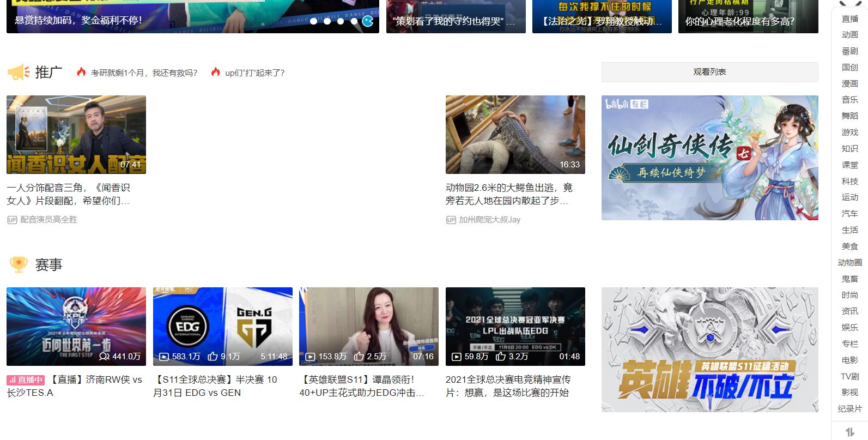Image resolution: width=868 pixels, height=440 pixels.
Task: Open the 时尚 category
Action: click(x=850, y=295)
